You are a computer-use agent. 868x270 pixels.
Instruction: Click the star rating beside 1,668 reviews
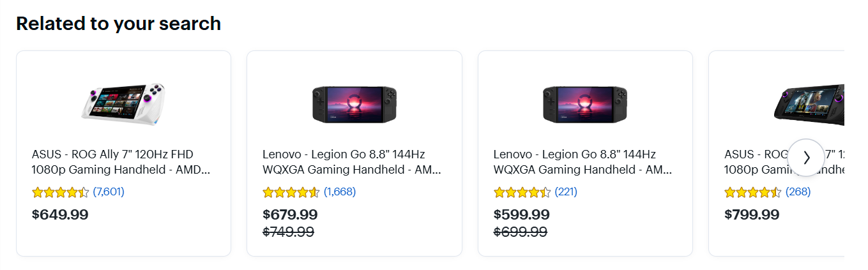[291, 192]
